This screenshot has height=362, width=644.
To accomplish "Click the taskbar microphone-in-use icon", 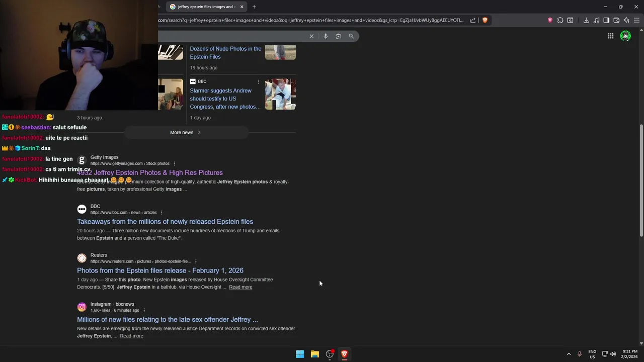I will [580, 354].
